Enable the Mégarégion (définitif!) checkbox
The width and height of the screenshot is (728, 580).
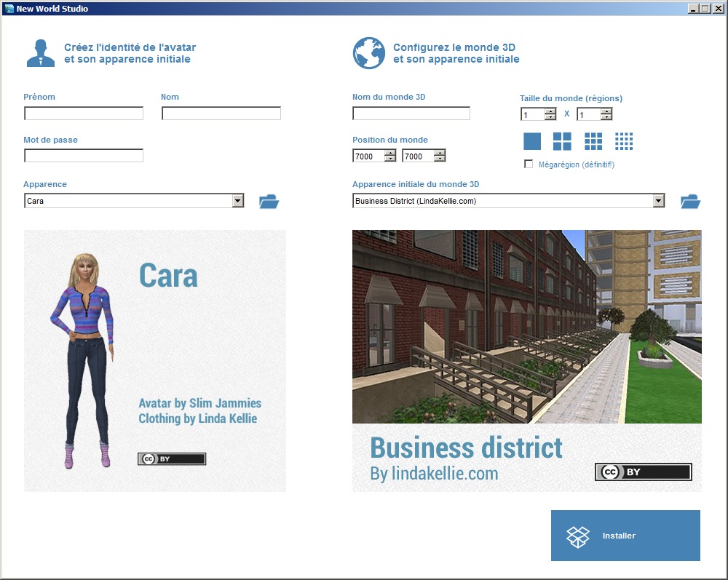click(529, 164)
